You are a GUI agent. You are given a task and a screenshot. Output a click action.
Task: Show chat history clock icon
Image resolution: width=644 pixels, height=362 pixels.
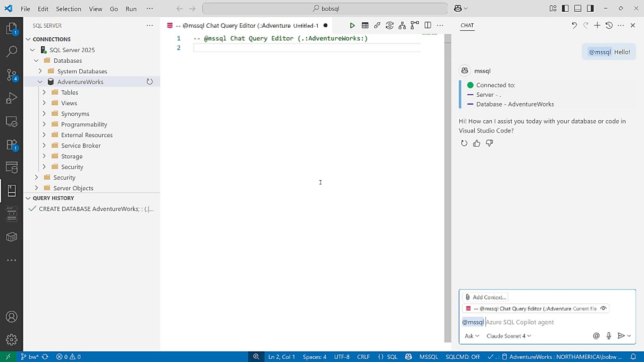pos(609,25)
